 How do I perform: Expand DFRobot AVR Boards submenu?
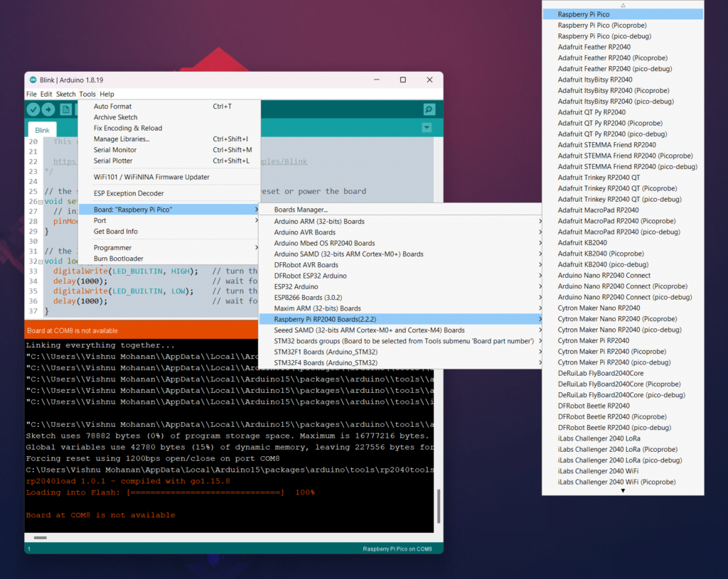click(x=401, y=265)
